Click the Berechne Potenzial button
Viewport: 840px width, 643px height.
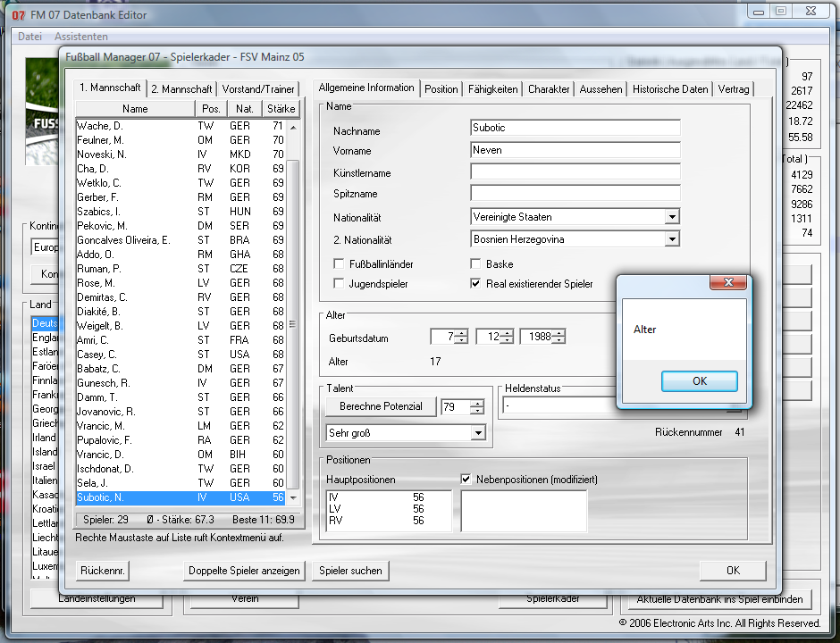(381, 406)
